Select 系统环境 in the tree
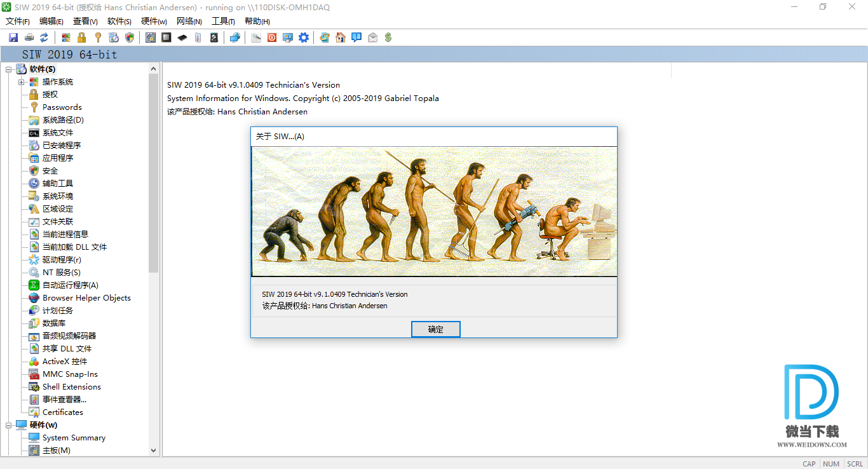The width and height of the screenshot is (868, 469). pos(58,196)
